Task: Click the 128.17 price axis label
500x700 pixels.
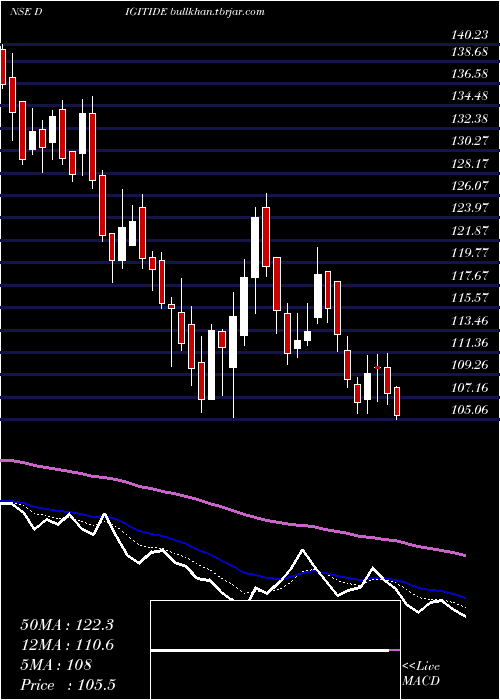Action: (469, 163)
